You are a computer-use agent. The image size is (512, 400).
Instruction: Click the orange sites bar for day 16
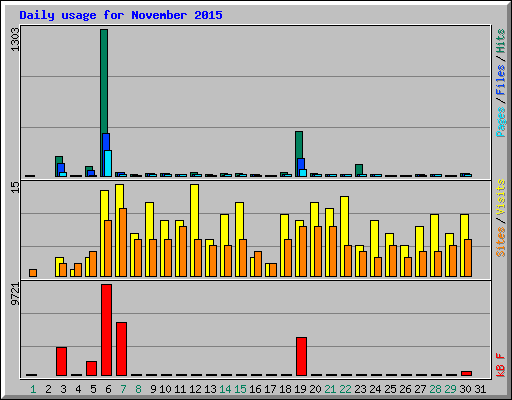point(258,264)
